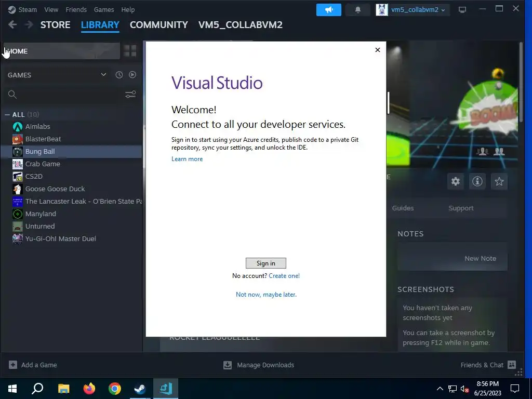Select the LIBRARY tab
Viewport: 532px width, 399px height.
pos(100,25)
